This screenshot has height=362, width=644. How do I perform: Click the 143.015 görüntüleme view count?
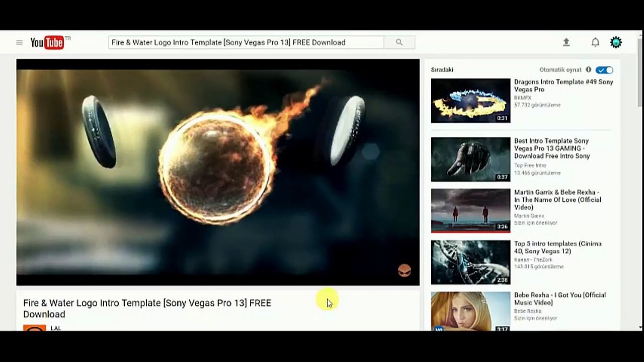coord(538,266)
